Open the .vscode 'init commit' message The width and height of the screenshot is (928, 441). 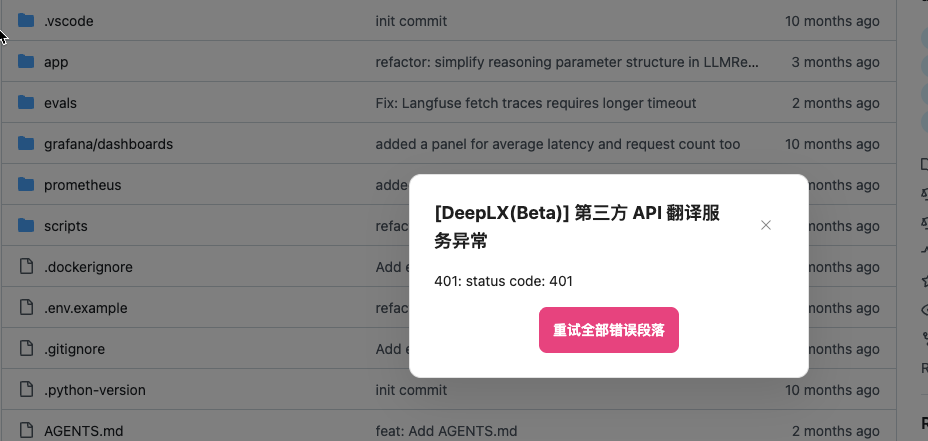pyautogui.click(x=411, y=21)
